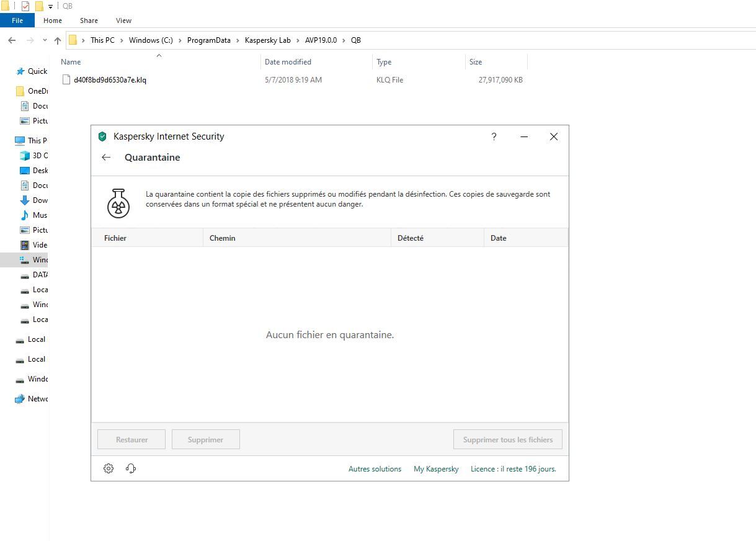The image size is (756, 541).
Task: Click the Desktop icon in sidebar
Action: tap(25, 171)
